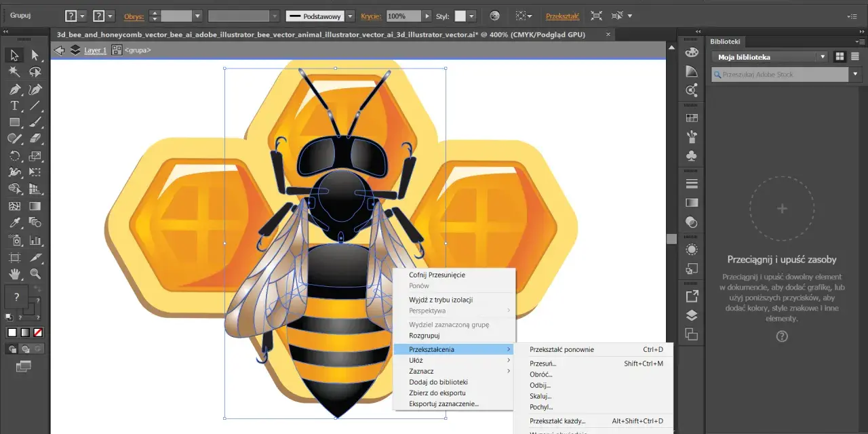Open the Swatches grid panel icon

point(692,118)
